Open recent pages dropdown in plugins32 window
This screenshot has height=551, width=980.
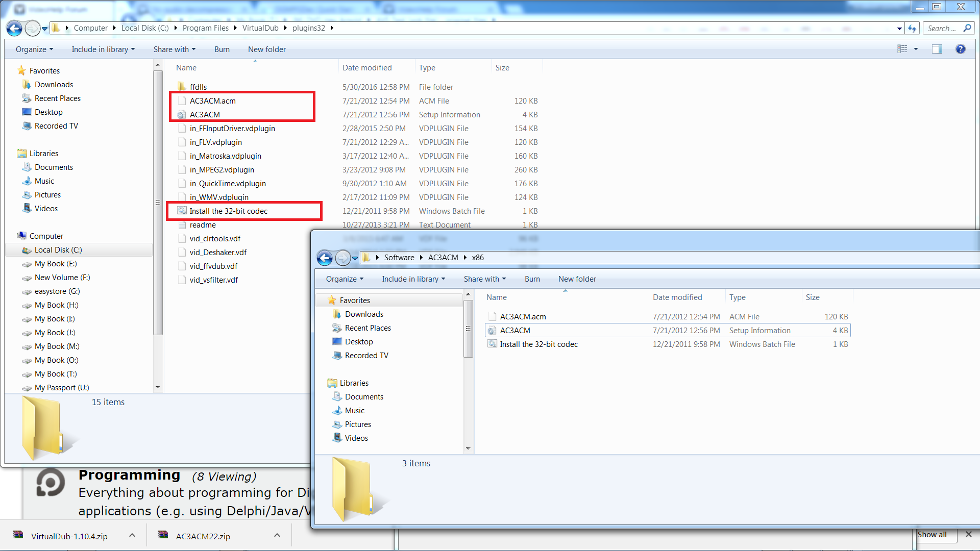(x=45, y=29)
